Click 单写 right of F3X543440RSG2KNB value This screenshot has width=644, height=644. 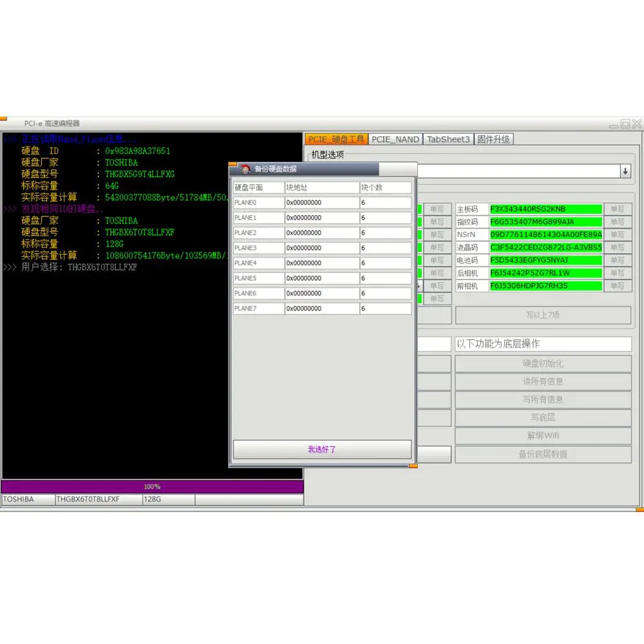(618, 209)
